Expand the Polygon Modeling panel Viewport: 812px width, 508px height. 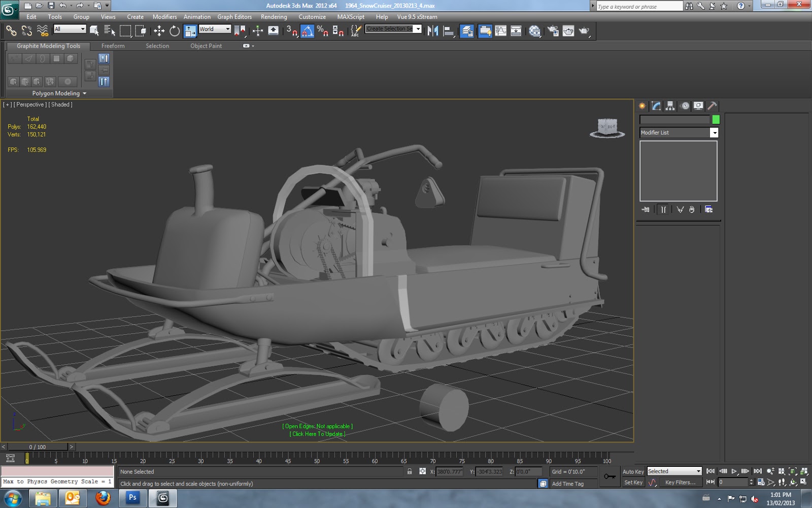point(59,93)
